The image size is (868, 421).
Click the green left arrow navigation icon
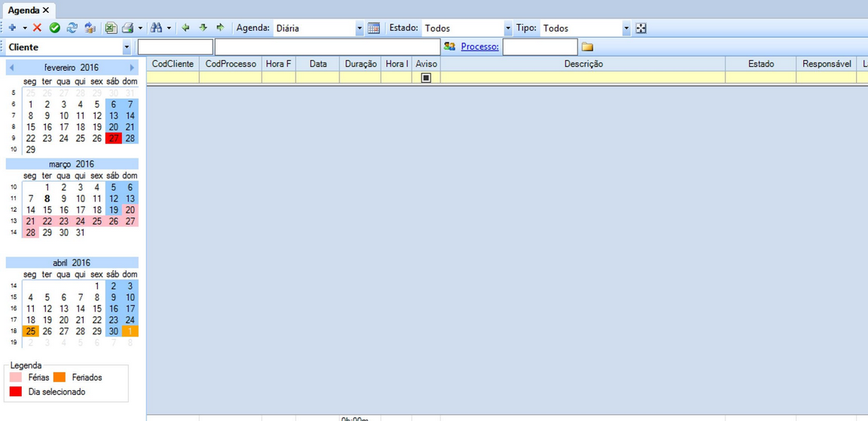(186, 28)
